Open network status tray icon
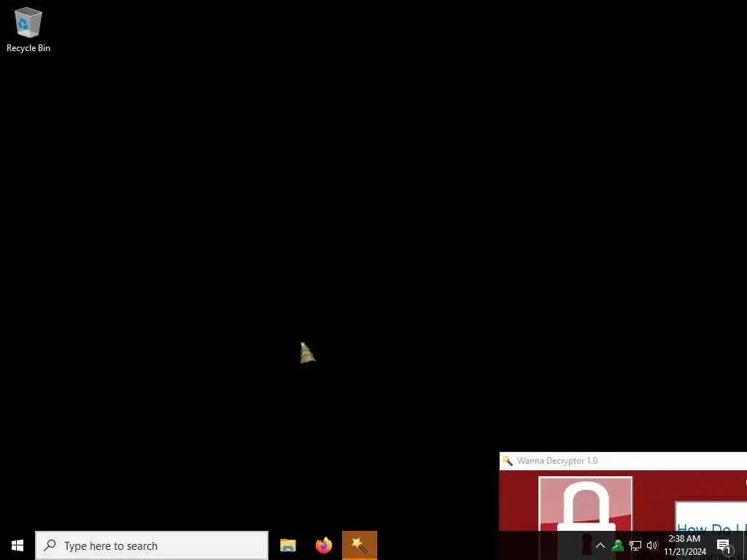747x560 pixels. pyautogui.click(x=635, y=545)
